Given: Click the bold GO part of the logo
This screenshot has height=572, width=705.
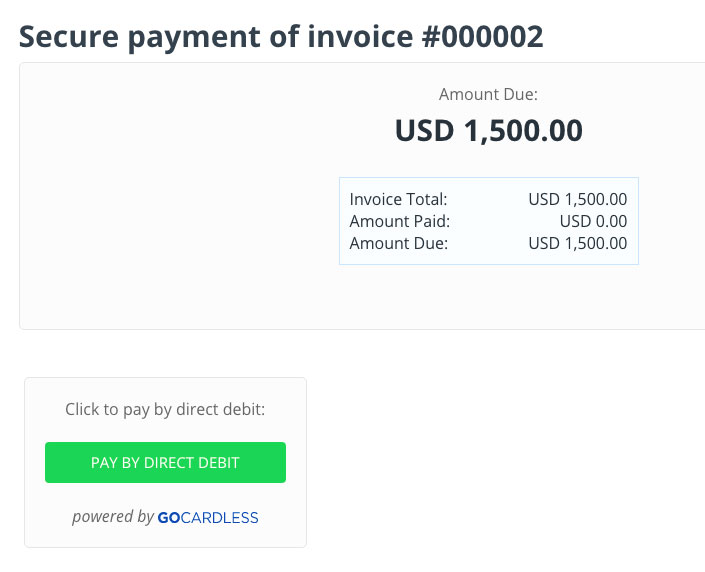Looking at the screenshot, I should point(169,518).
